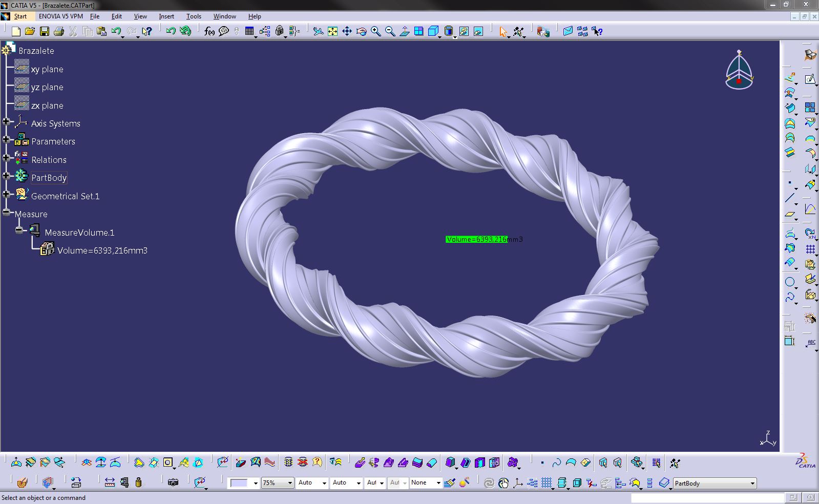Expand the PartBody tree node

[6, 176]
